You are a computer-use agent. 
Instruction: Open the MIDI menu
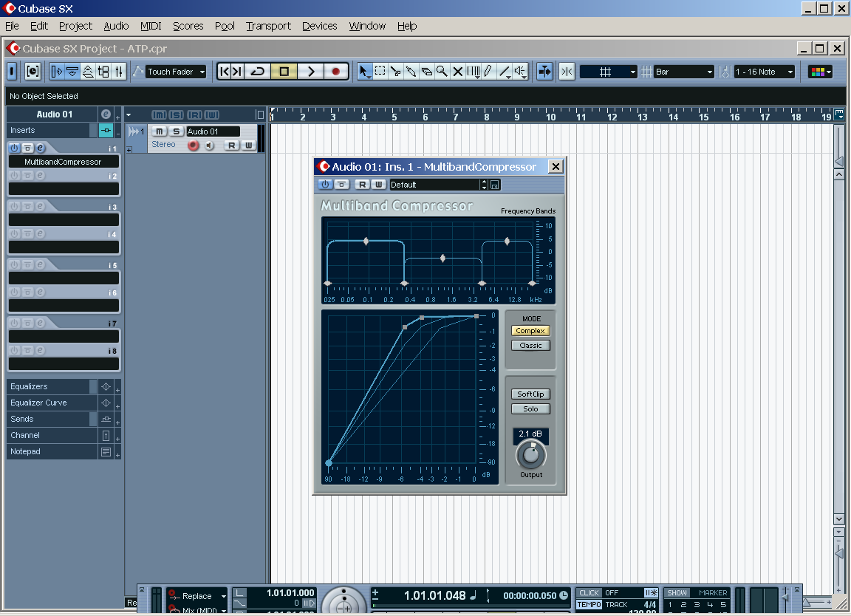[151, 26]
